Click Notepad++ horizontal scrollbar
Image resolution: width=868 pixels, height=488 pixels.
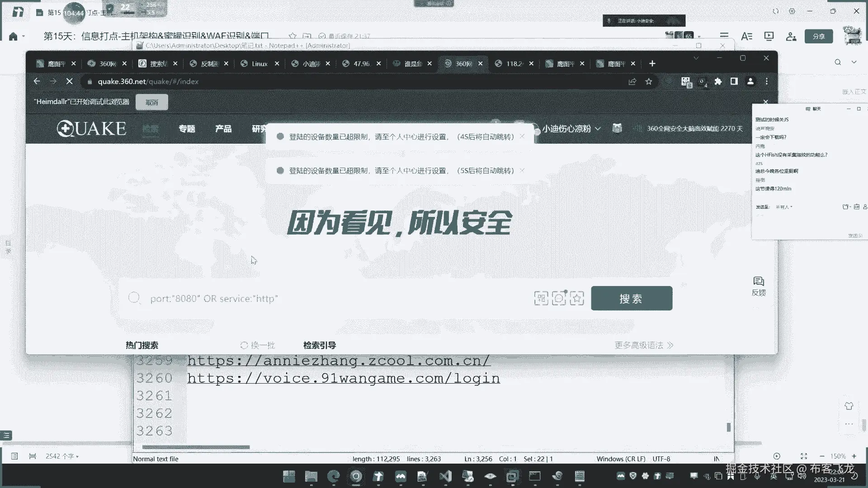(196, 447)
